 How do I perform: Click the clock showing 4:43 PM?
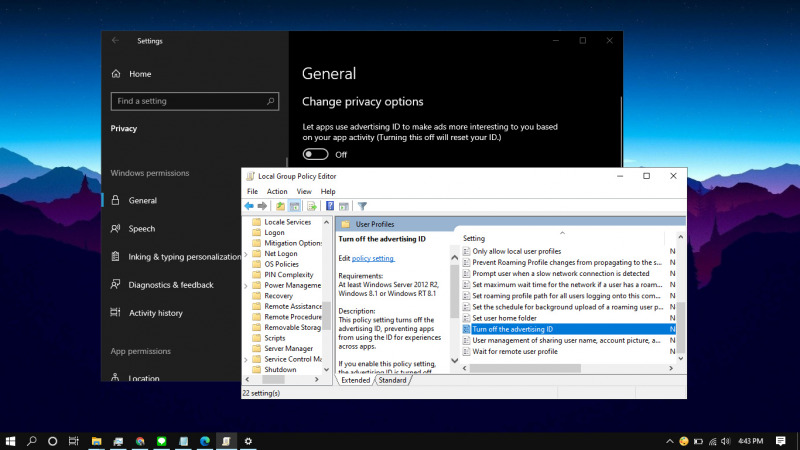pyautogui.click(x=751, y=441)
